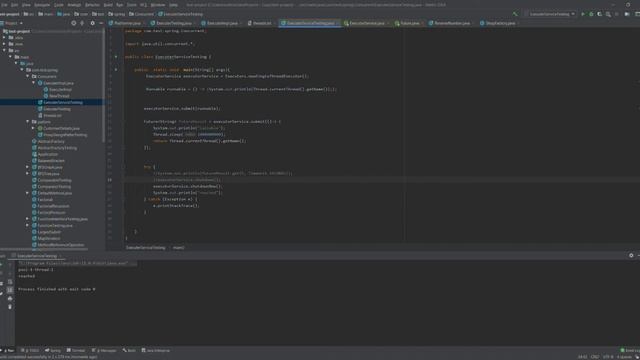Click the run gutter arrow next to main method

(116, 70)
